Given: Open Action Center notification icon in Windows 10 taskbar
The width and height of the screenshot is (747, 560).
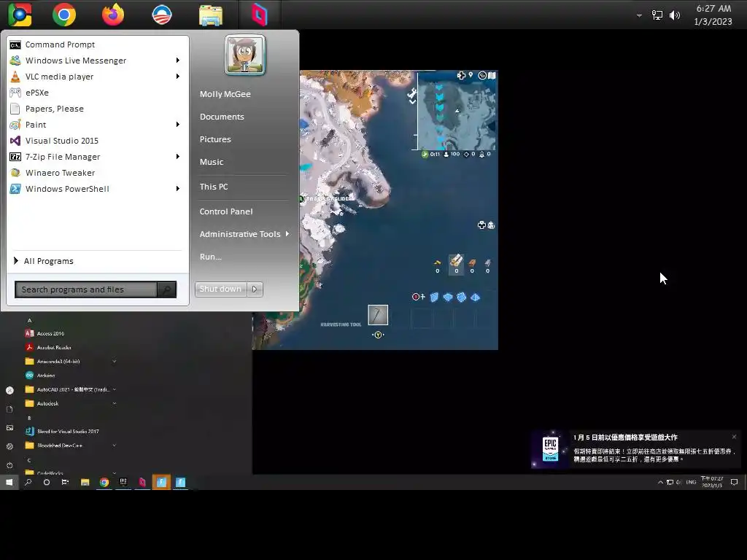Looking at the screenshot, I should coord(734,483).
